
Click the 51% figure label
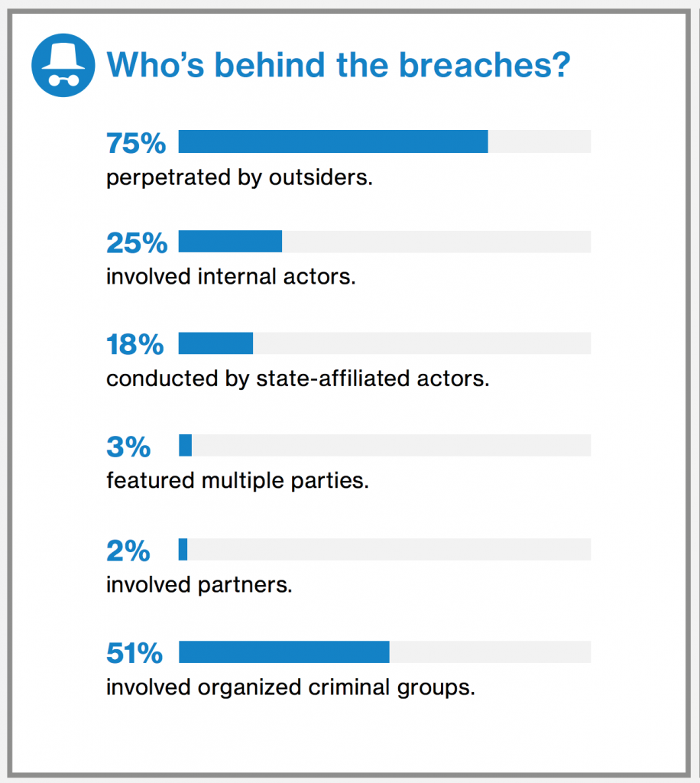coord(134,653)
